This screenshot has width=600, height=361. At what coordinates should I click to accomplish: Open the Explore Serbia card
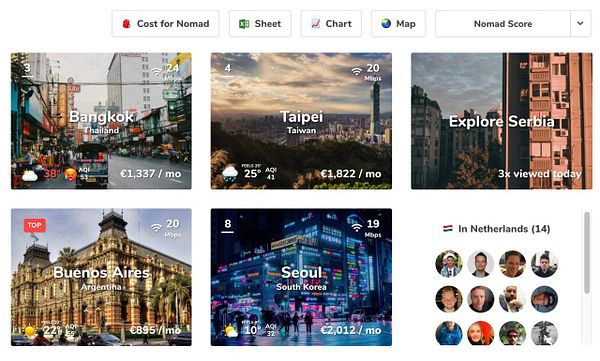502,121
